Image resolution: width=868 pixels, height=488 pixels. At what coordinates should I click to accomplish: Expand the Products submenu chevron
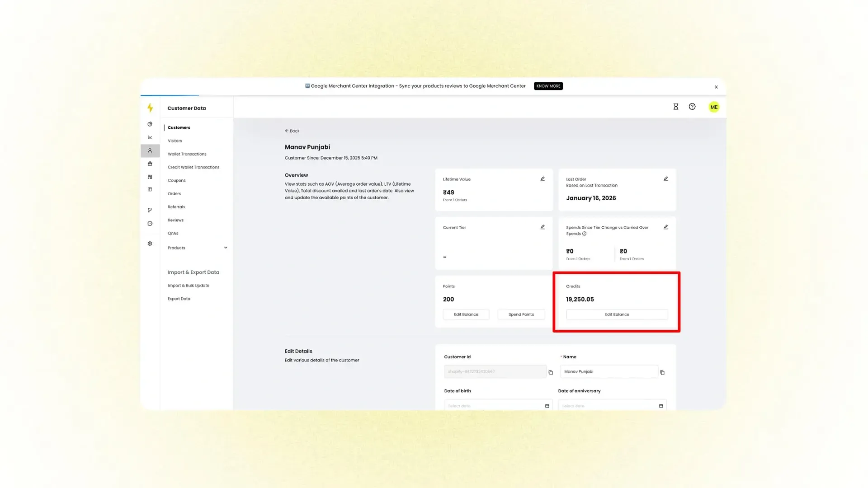226,248
